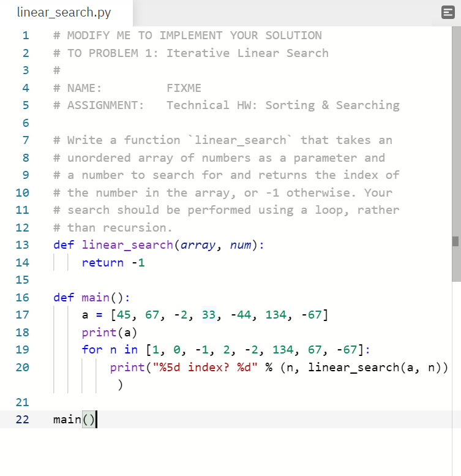461x476 pixels.
Task: Click the 'array' parameter in the def line
Action: [x=198, y=245]
